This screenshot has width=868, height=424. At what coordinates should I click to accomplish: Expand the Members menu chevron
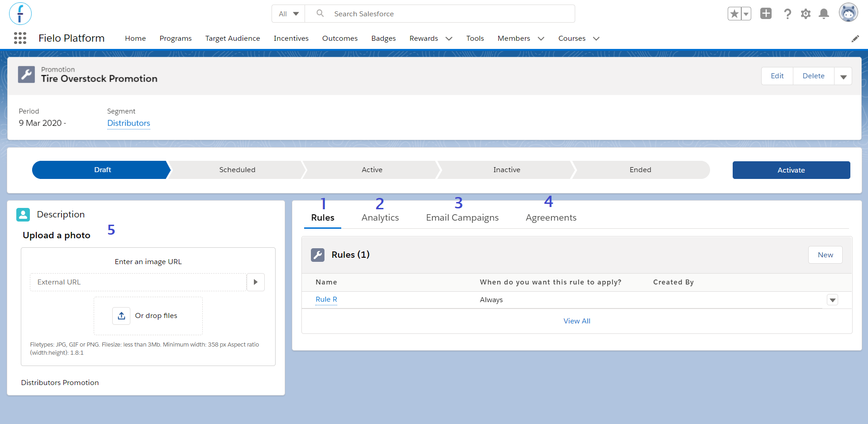(541, 39)
